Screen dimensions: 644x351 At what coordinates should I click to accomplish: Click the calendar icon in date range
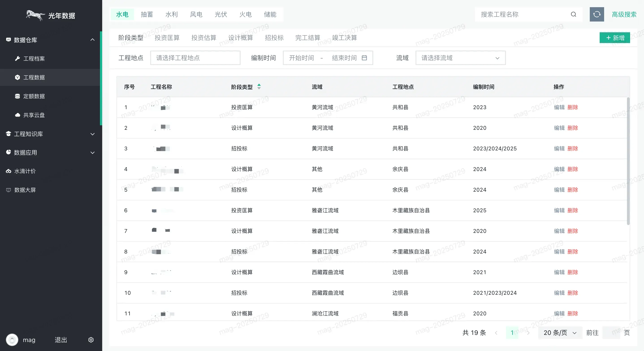pyautogui.click(x=365, y=58)
